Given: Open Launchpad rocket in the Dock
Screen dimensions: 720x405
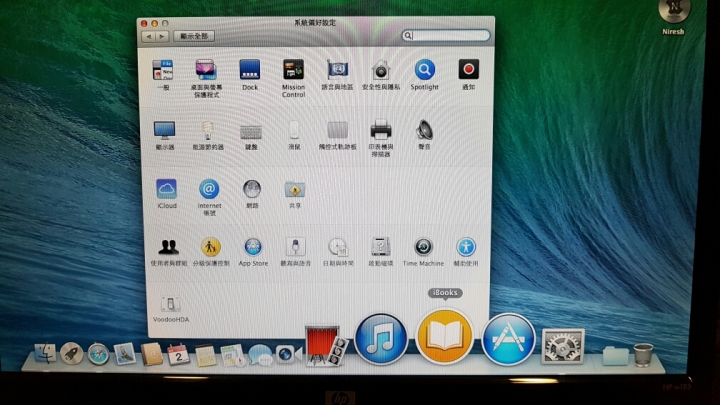Looking at the screenshot, I should pyautogui.click(x=72, y=354).
